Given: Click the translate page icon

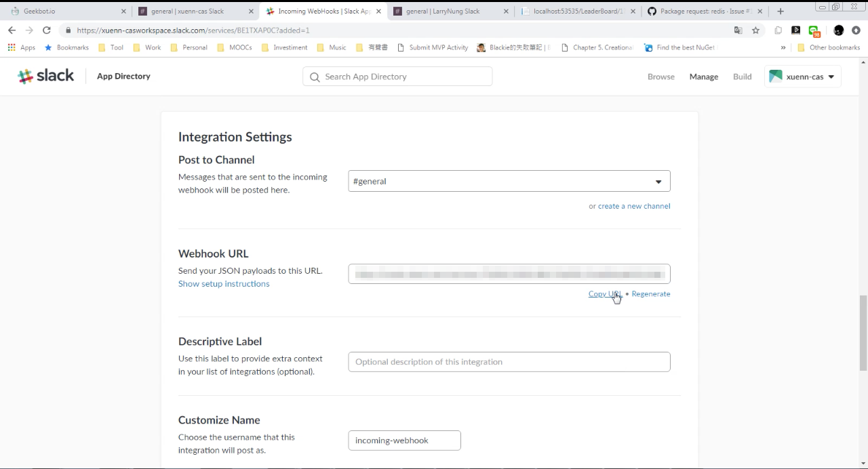Looking at the screenshot, I should (738, 30).
